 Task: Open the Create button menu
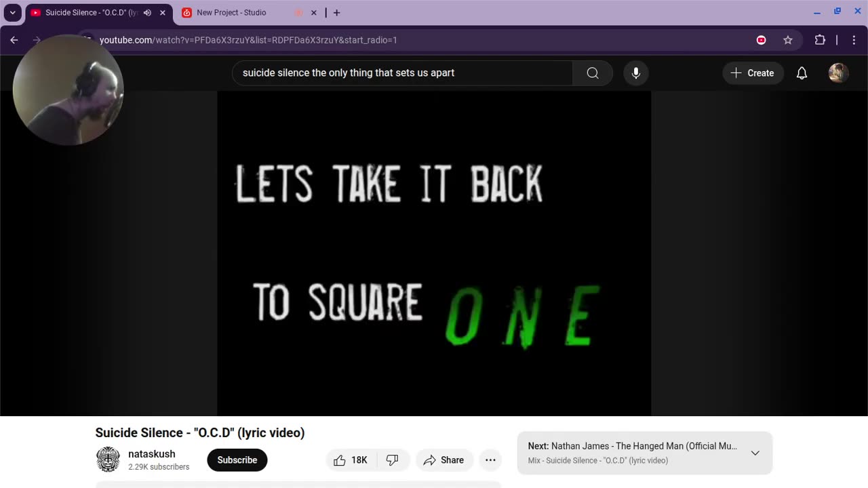pyautogui.click(x=753, y=73)
